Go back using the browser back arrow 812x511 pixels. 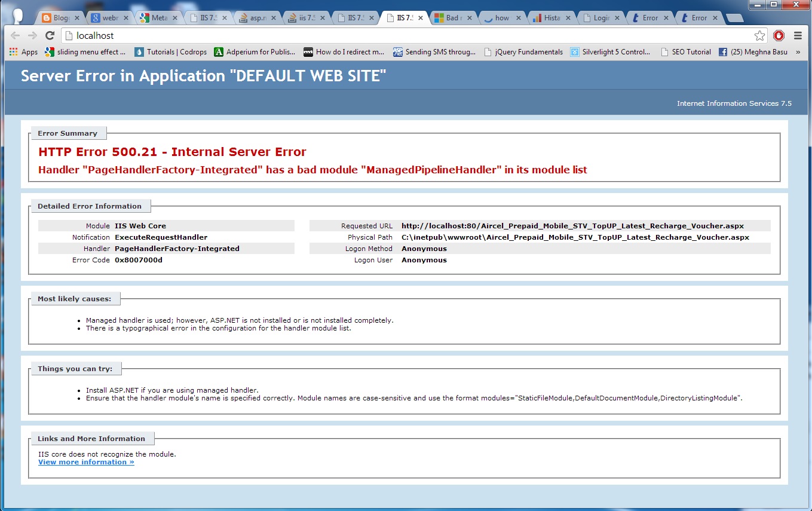tap(16, 36)
